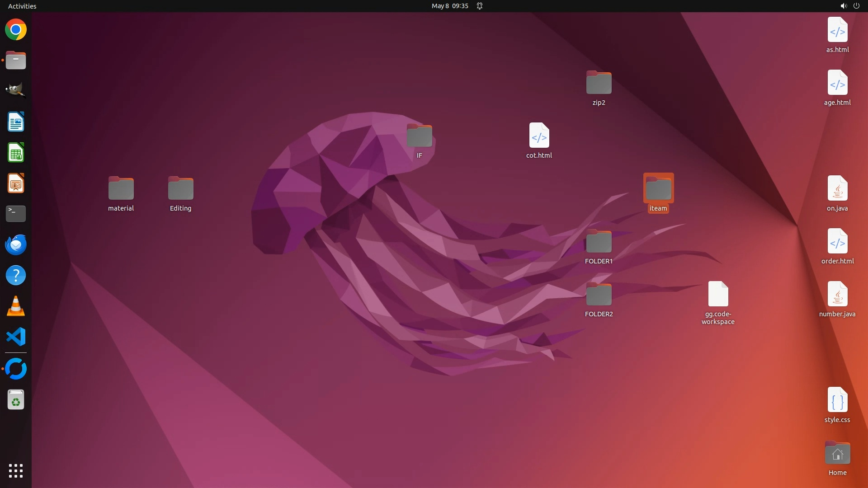Click Activities in the top bar

pos(22,6)
